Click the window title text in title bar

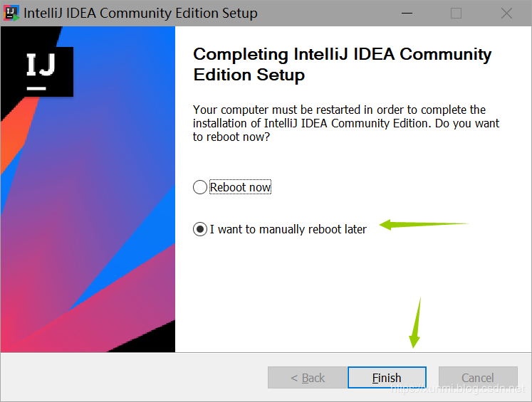141,14
